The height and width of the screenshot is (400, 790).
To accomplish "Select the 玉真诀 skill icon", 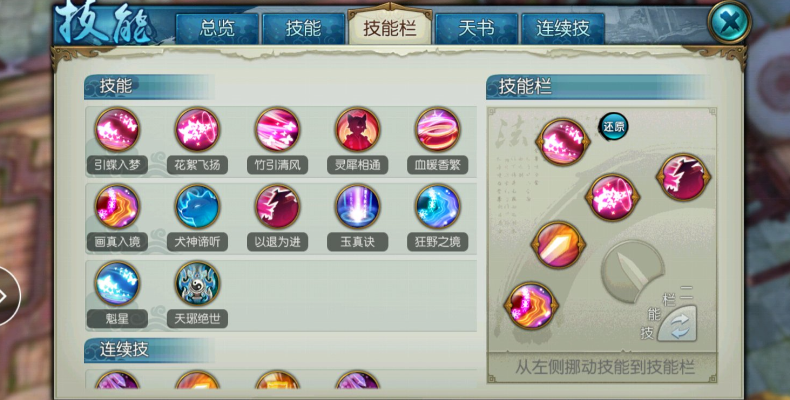I will (357, 207).
